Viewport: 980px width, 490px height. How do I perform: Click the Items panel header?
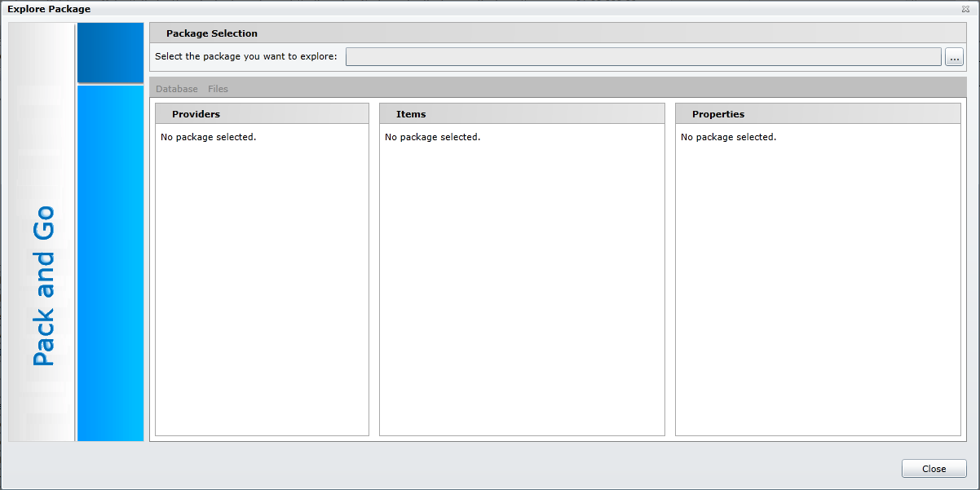coord(411,114)
